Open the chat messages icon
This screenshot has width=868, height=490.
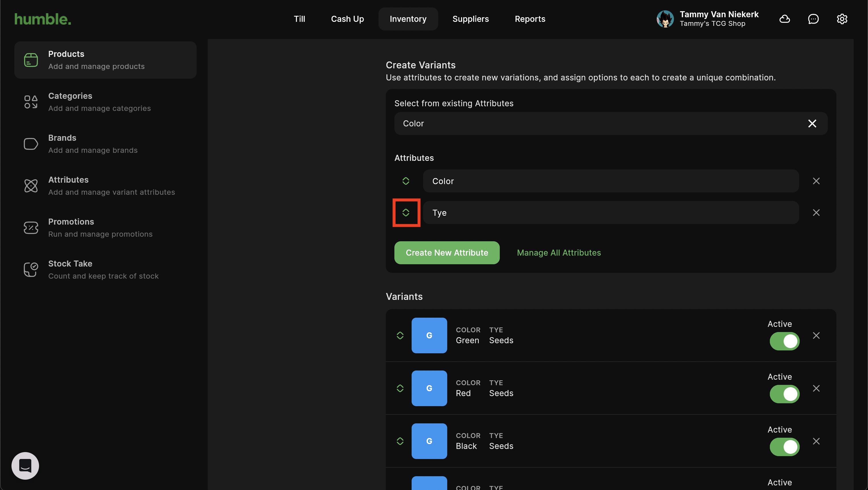[813, 19]
